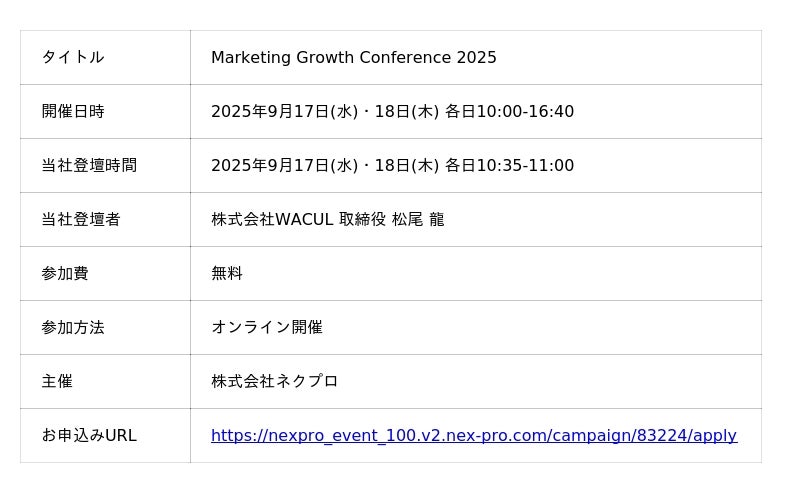This screenshot has width=800, height=493.
Task: Click the オンライン開催 value text
Action: click(x=266, y=328)
